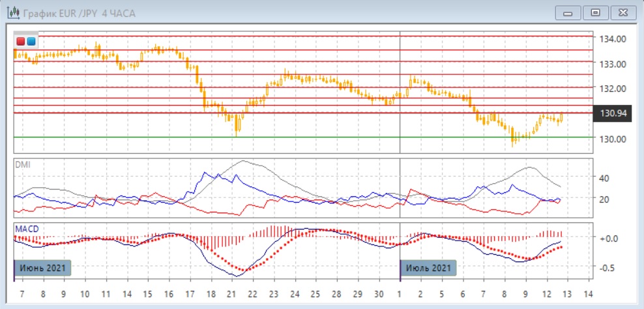Click the DMI indicator label

[22, 165]
